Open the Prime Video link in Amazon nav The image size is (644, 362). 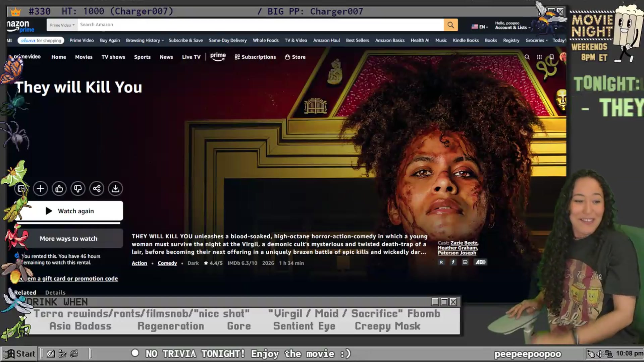click(82, 40)
